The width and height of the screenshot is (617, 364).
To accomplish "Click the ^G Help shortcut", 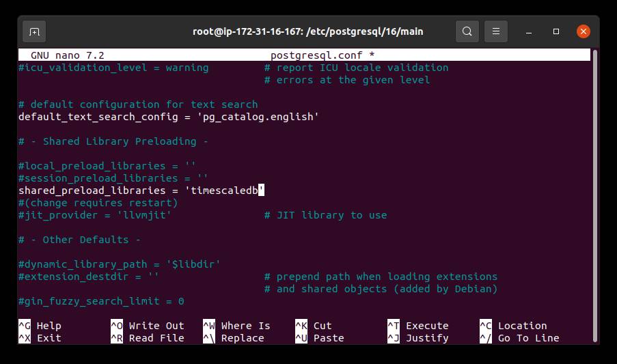I will (40, 326).
